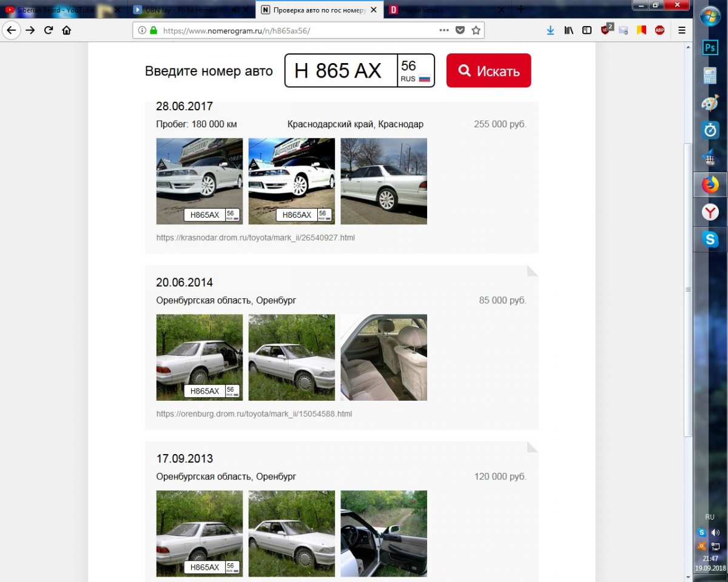
Task: Open the Firefox downloads panel
Action: (550, 30)
